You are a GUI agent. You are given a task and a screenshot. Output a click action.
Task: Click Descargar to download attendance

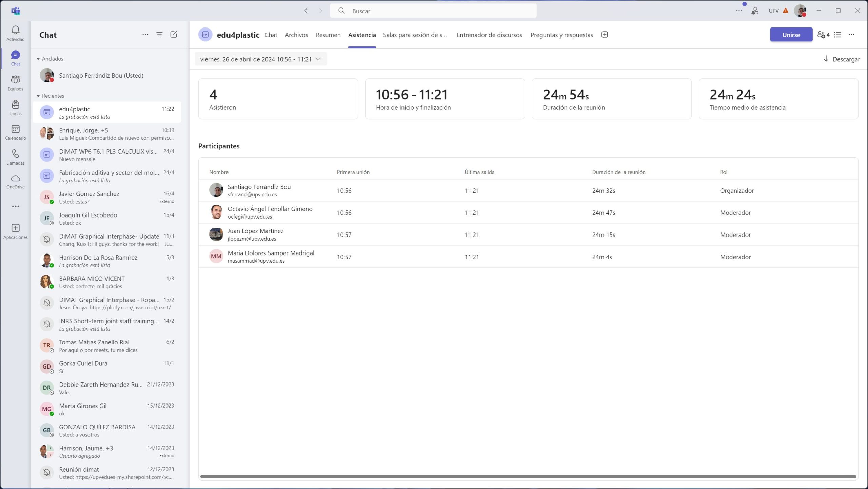click(842, 59)
